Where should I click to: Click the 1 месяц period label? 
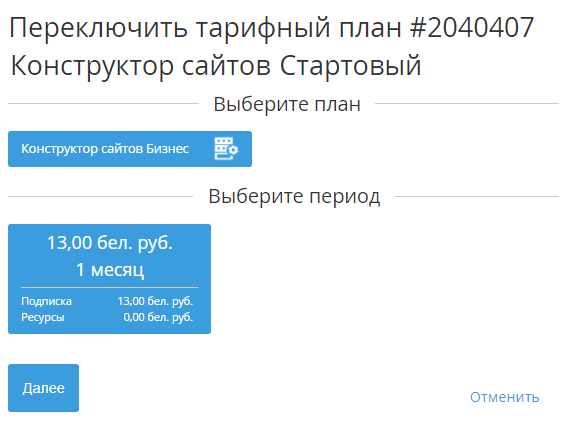[110, 270]
